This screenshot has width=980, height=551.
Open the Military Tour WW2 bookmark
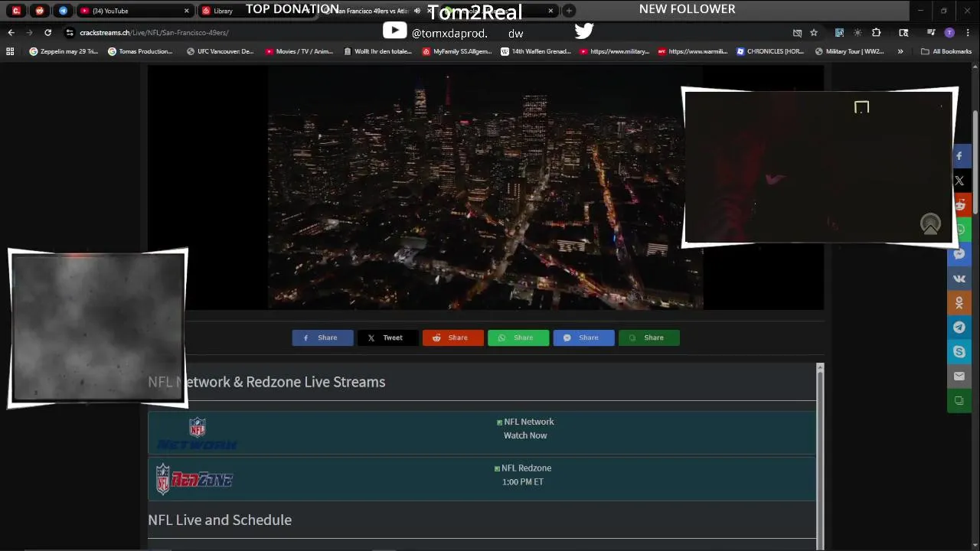pos(849,51)
